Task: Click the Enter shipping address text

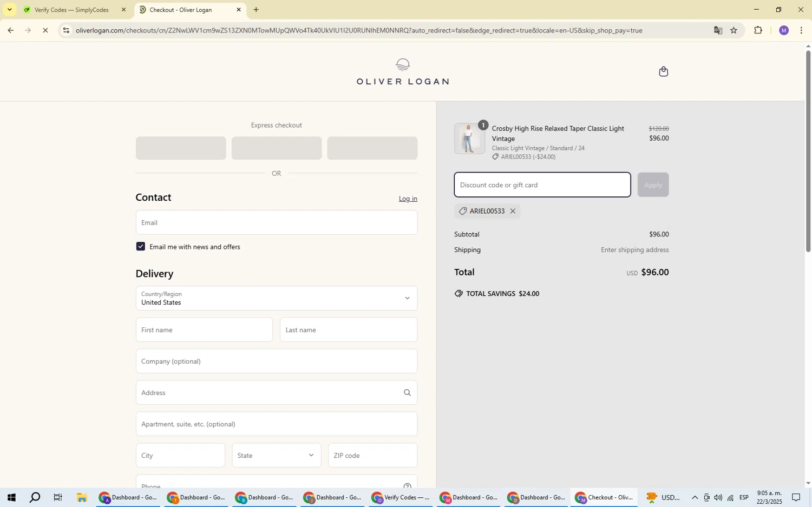Action: click(x=635, y=250)
